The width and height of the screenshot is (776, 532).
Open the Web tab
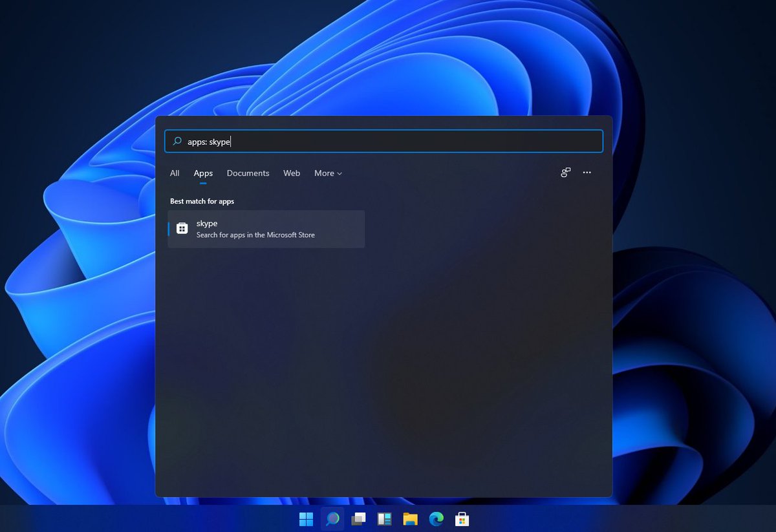click(292, 173)
